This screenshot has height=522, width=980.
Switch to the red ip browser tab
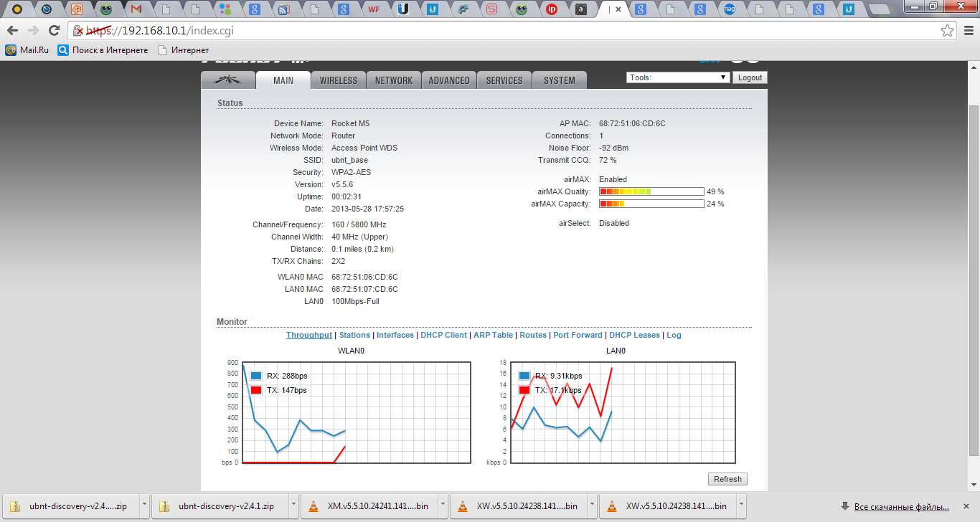552,9
